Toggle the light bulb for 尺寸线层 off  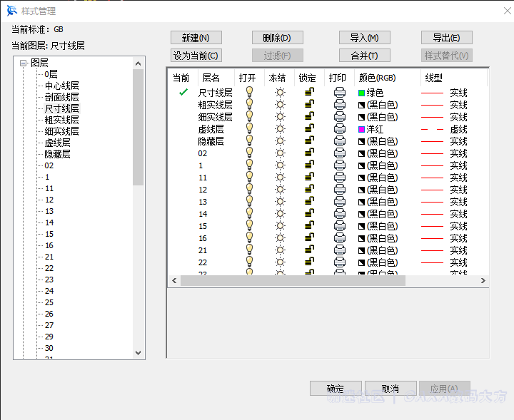pyautogui.click(x=249, y=93)
